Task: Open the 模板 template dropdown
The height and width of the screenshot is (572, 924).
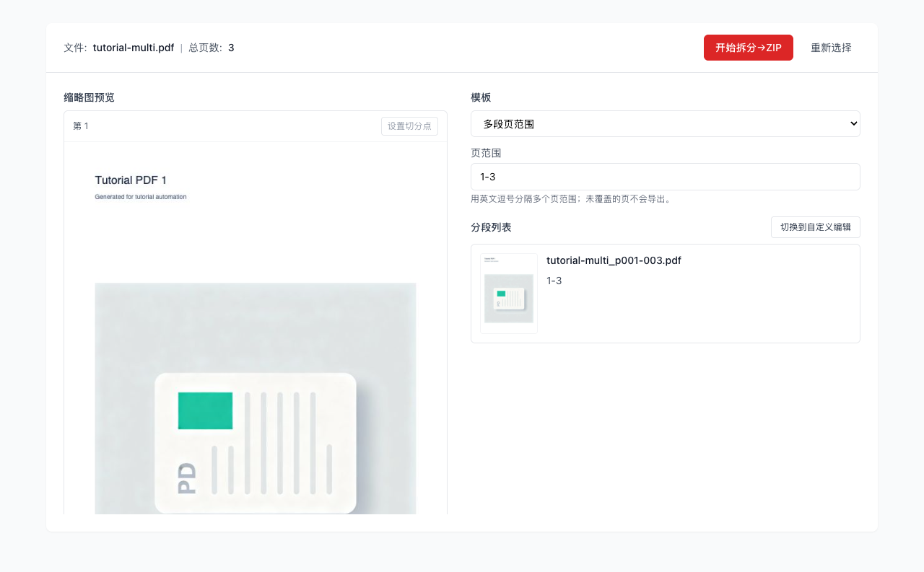Action: [x=665, y=123]
